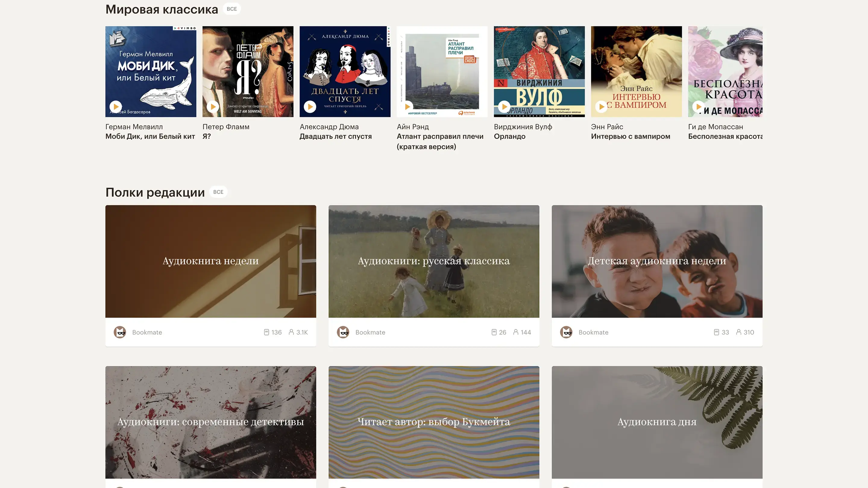Play Вирджиния Вулф's Орландо audiobook

tap(504, 107)
